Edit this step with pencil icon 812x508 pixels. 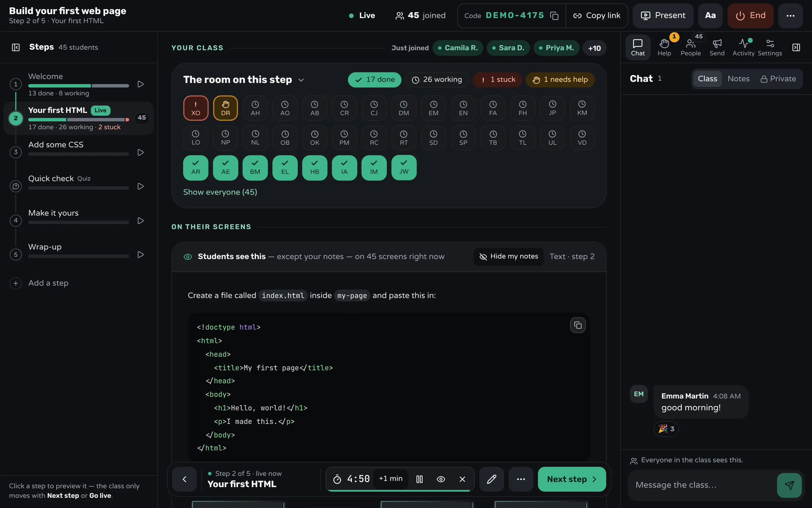(491, 479)
